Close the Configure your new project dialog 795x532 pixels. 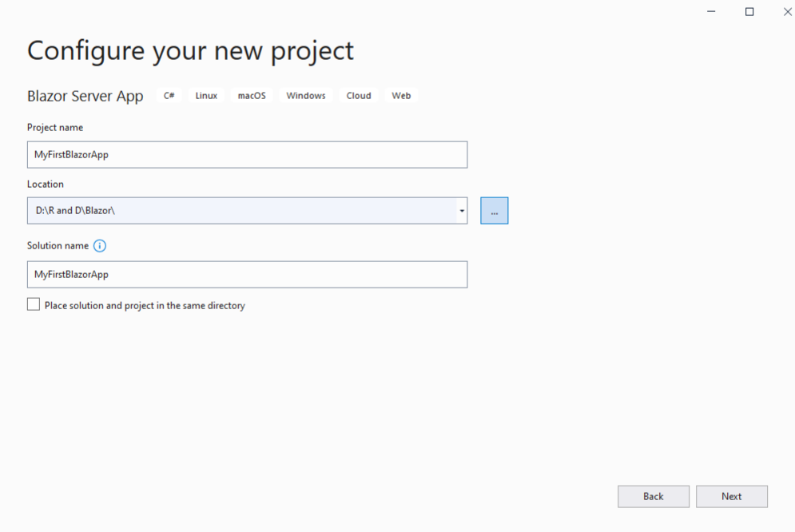point(787,11)
